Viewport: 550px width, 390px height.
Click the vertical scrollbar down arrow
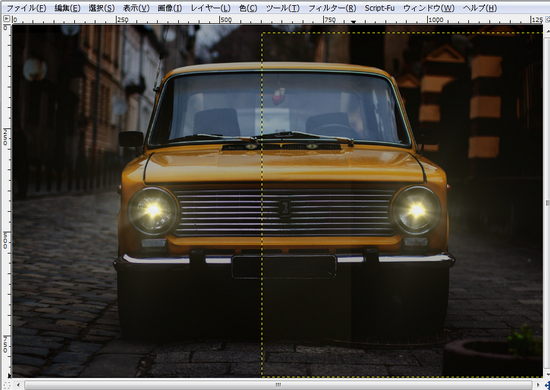pyautogui.click(x=547, y=375)
